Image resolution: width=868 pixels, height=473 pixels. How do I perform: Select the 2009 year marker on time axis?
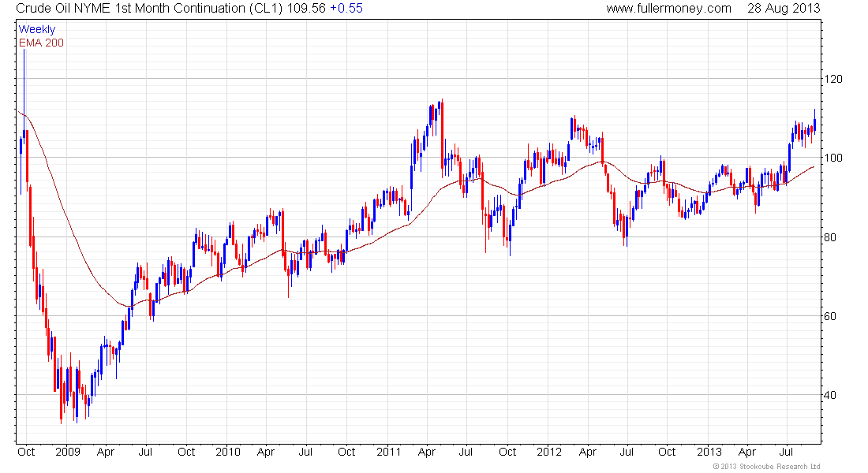pos(68,452)
